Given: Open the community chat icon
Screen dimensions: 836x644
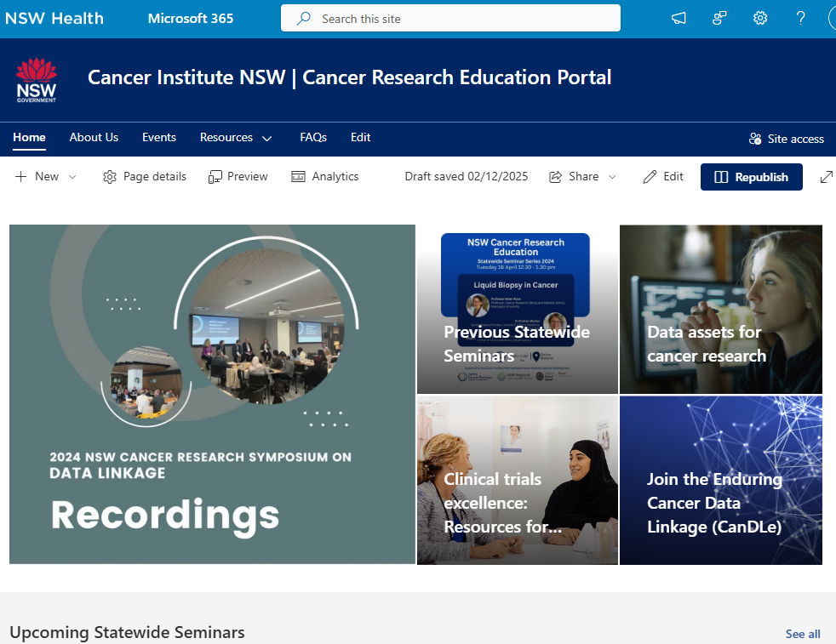Looking at the screenshot, I should (x=719, y=18).
